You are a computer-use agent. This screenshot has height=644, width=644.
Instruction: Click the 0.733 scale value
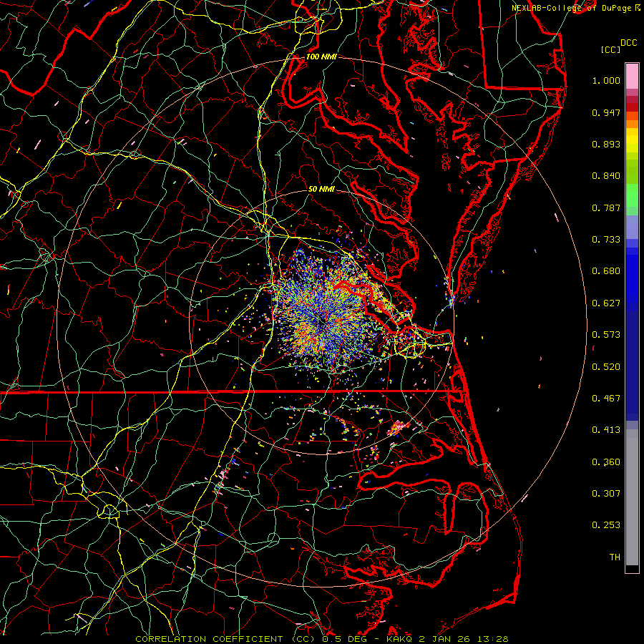[x=606, y=240]
